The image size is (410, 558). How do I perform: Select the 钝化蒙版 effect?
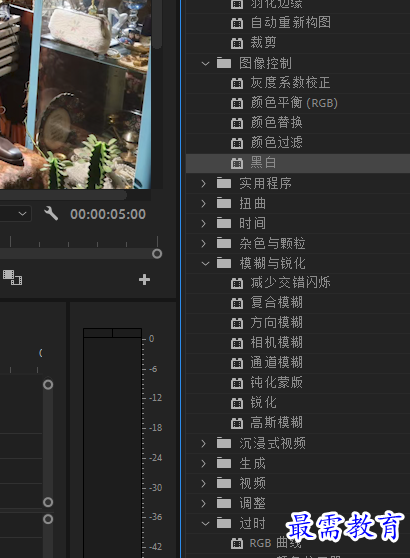[277, 383]
